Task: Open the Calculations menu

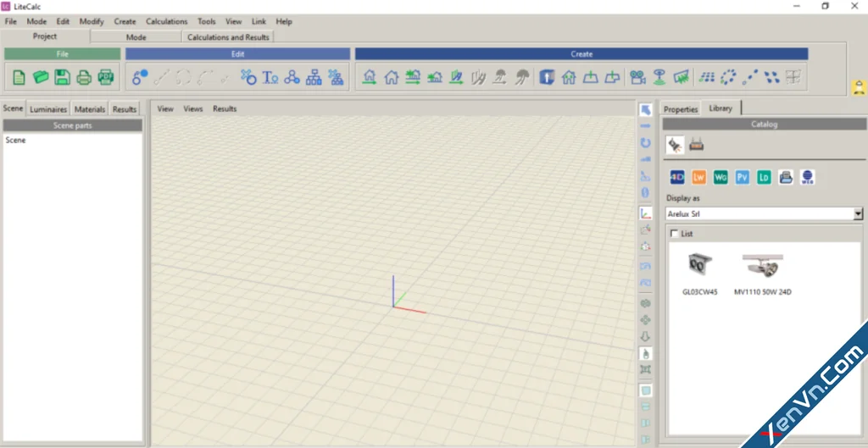Action: pyautogui.click(x=167, y=21)
